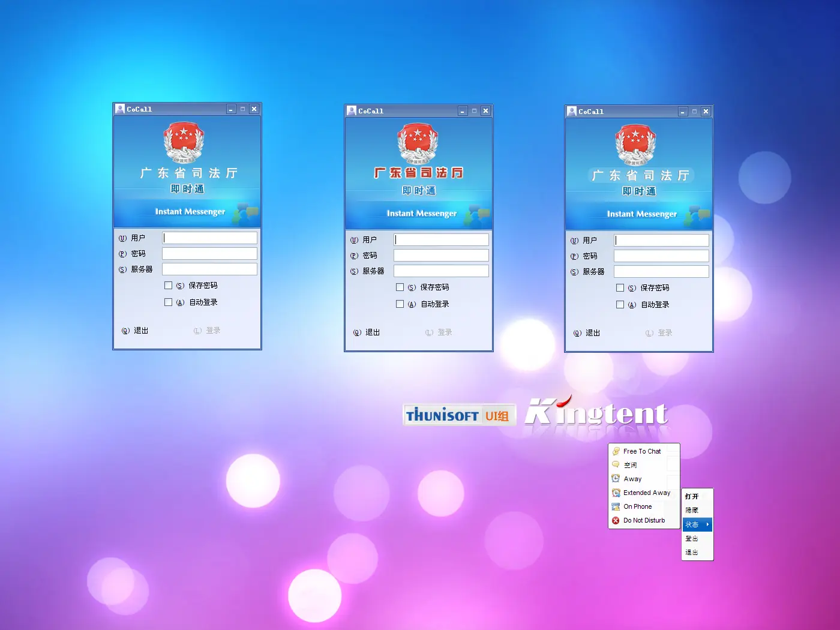840x630 pixels.
Task: Enable 保存密码 checkbox in left window
Action: coord(169,286)
